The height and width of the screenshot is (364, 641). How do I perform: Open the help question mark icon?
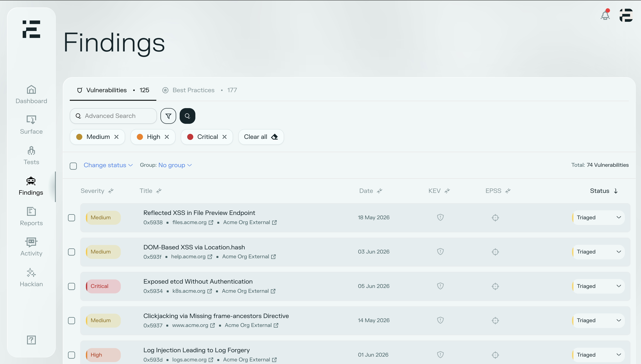31,340
